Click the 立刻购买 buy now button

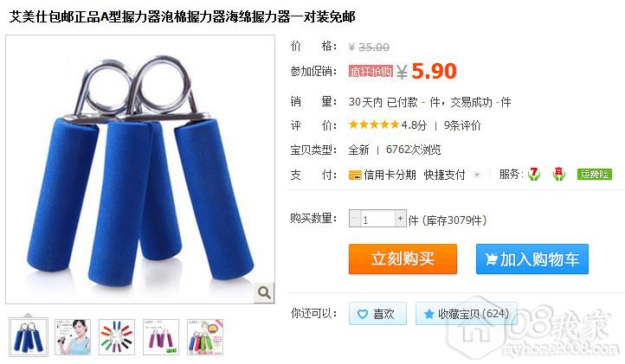pos(403,259)
